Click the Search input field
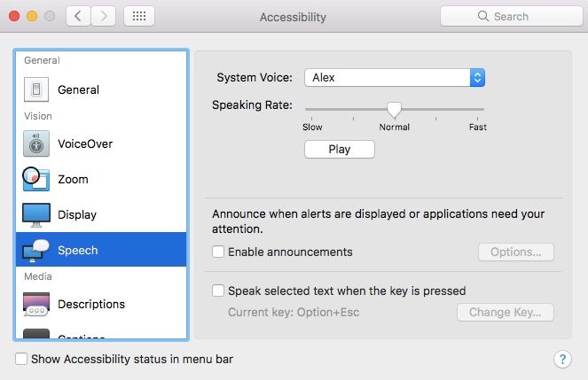 pyautogui.click(x=512, y=16)
